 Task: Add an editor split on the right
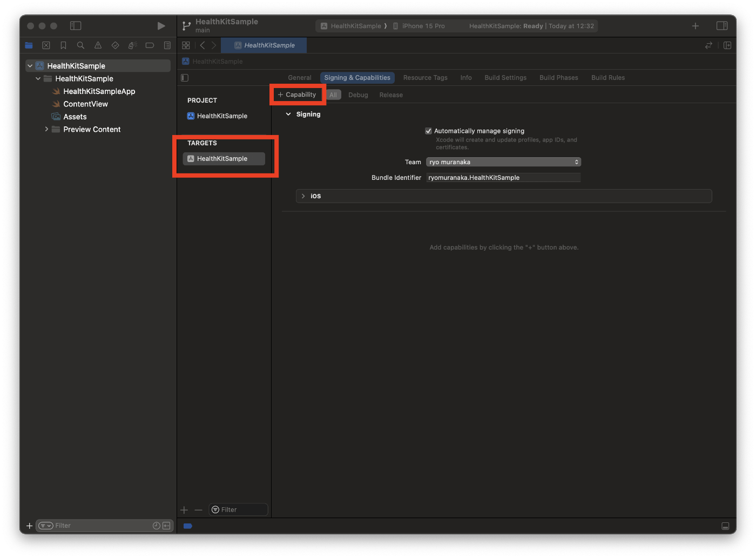coord(727,45)
